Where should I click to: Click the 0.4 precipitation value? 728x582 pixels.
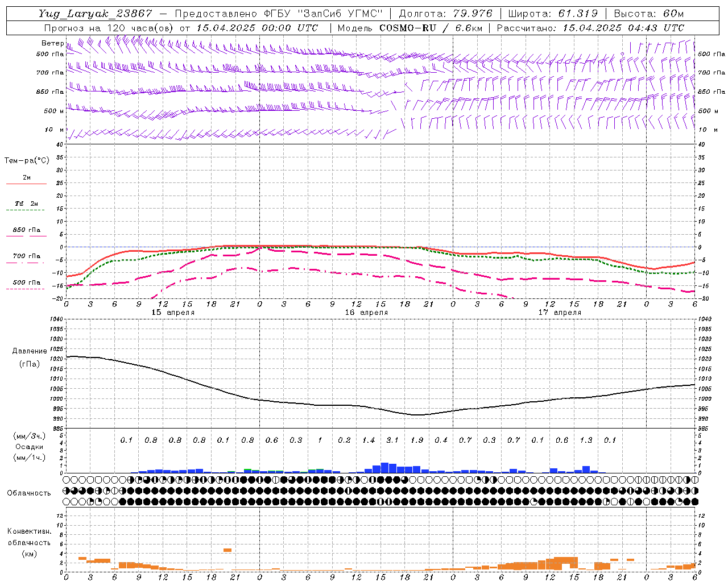441,440
